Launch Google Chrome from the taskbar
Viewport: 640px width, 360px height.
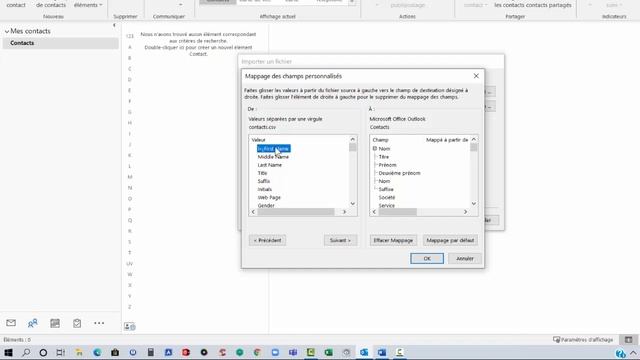click(257, 352)
